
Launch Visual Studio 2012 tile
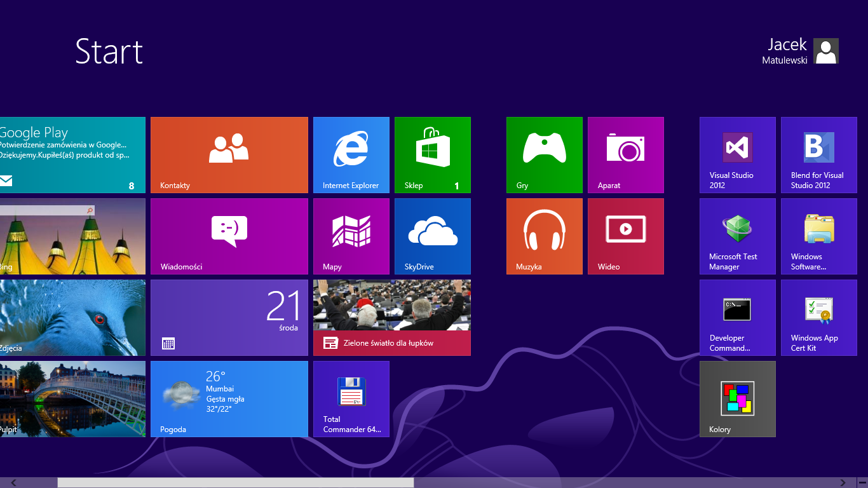tap(738, 155)
